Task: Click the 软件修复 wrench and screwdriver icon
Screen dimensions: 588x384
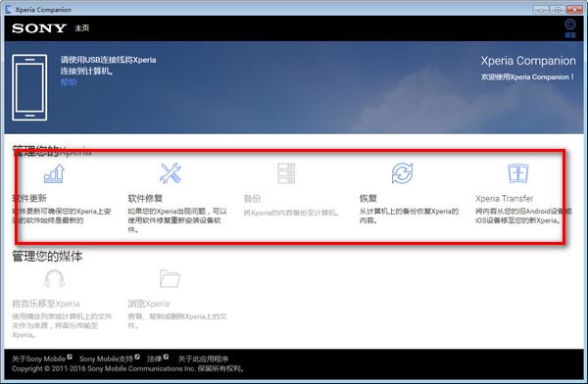Action: (x=171, y=173)
